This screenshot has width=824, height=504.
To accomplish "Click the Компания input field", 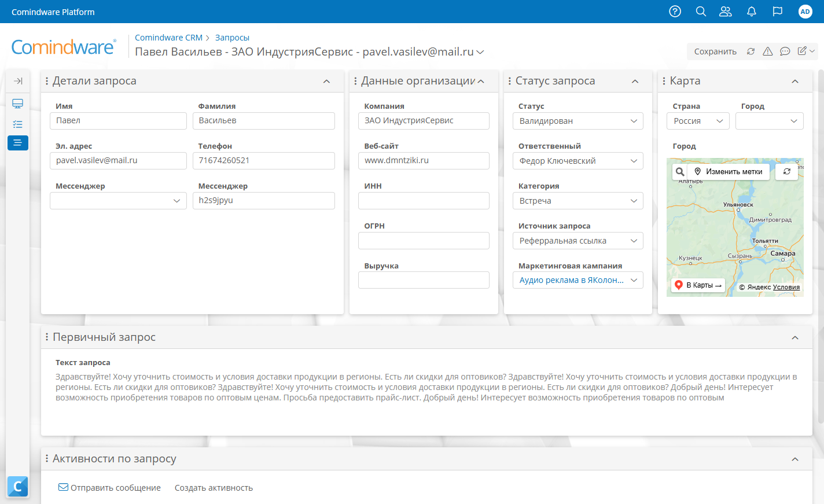I will click(424, 121).
